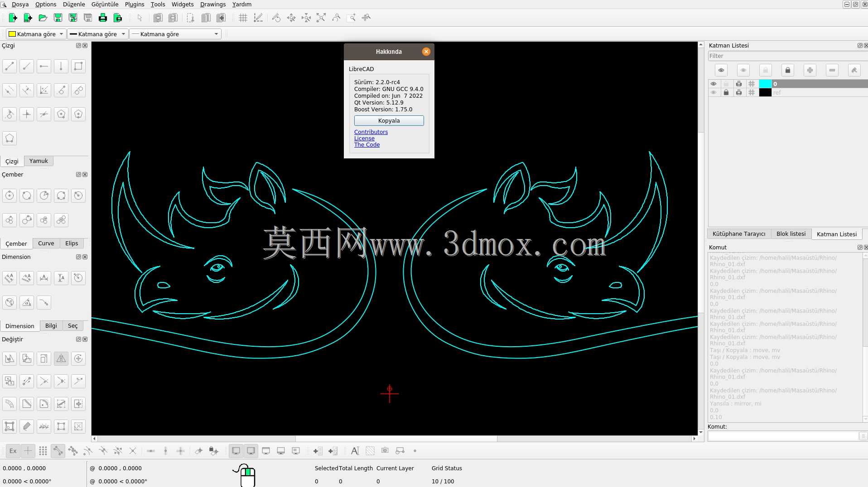Select the horizontal line tool
868x487 pixels.
pyautogui.click(x=44, y=66)
